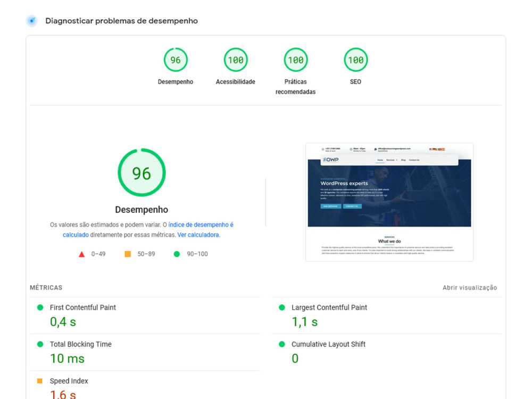The width and height of the screenshot is (532, 399).
Task: Click the green dot beside Total Blocking Time
Action: point(40,344)
